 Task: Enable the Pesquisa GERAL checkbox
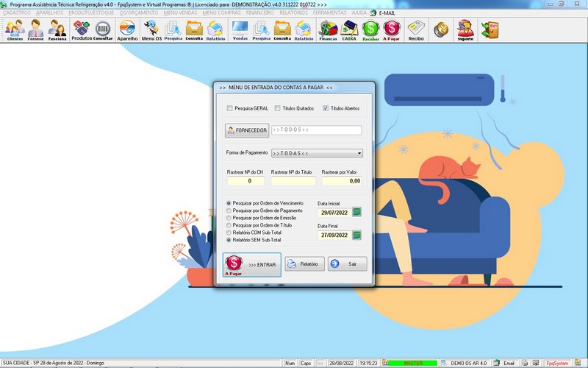point(230,108)
